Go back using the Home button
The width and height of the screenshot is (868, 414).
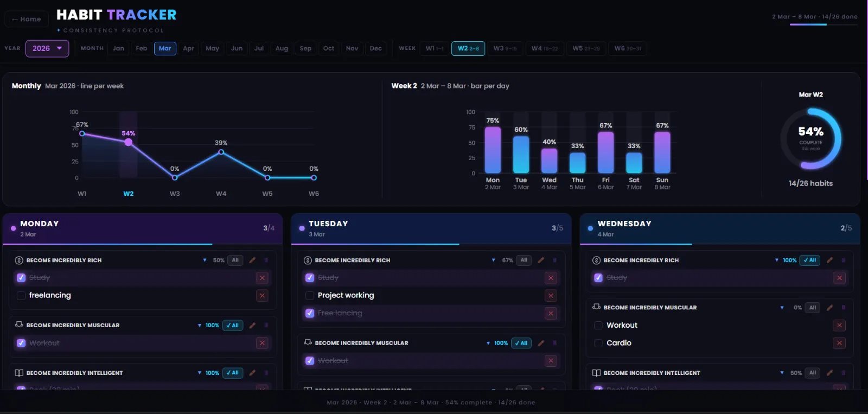27,19
